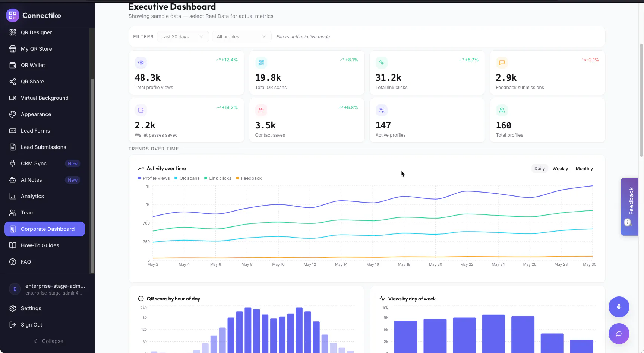Viewport: 644px width, 353px height.
Task: Go to Analytics in the sidebar
Action: (45, 196)
